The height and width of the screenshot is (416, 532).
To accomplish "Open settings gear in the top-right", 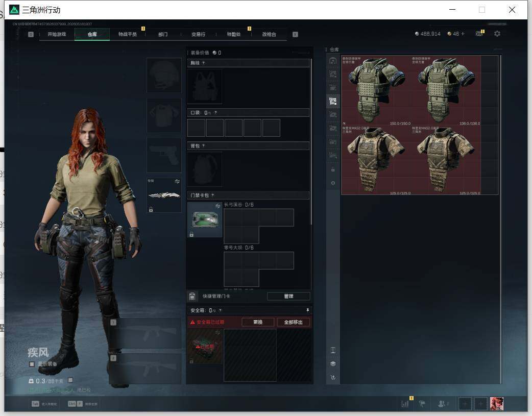I will point(497,34).
